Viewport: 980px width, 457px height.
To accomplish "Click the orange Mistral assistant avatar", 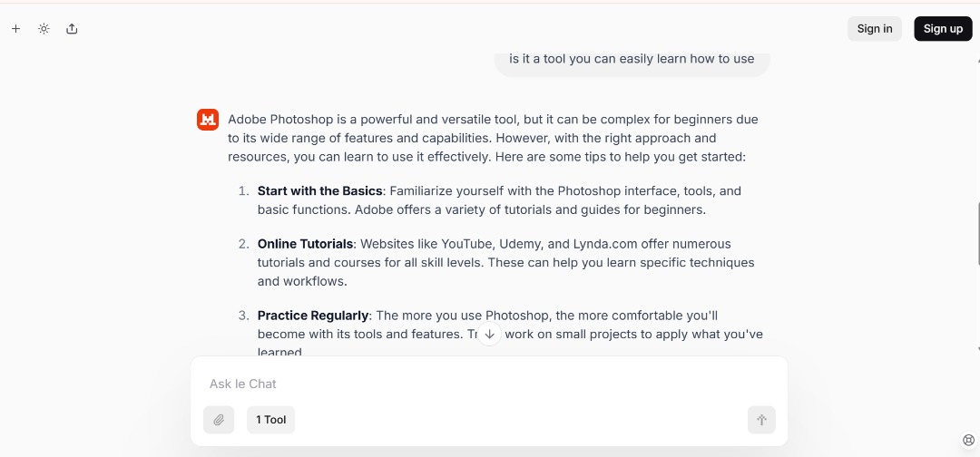I will tap(208, 120).
